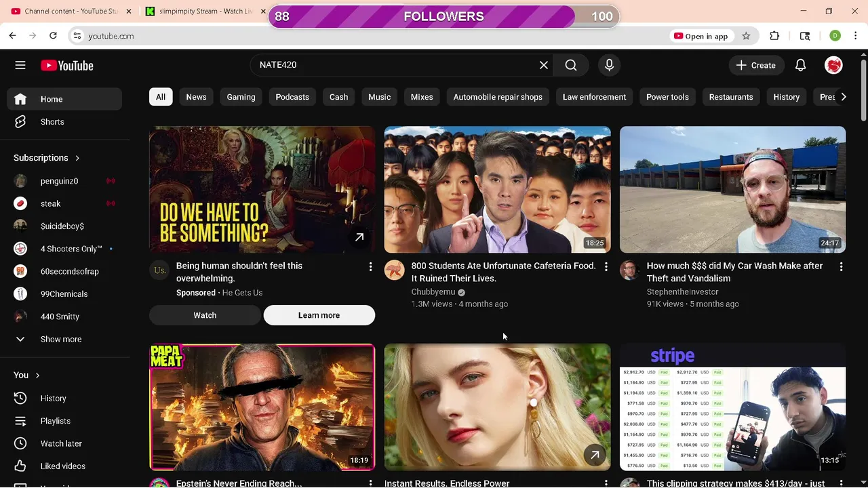Open Watch later in the sidebar

click(64, 443)
